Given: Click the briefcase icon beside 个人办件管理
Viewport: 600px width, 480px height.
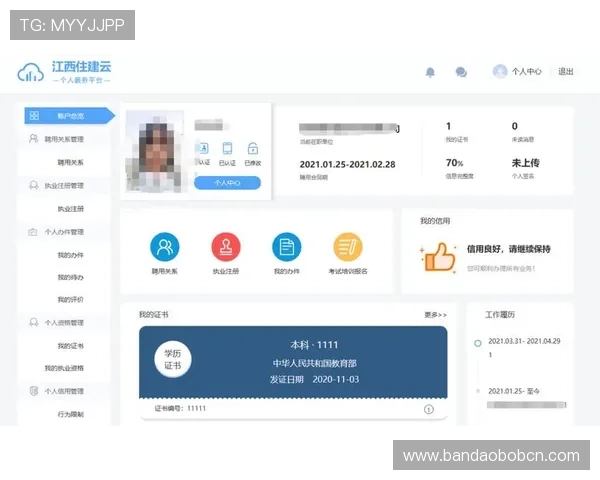Looking at the screenshot, I should click(33, 232).
